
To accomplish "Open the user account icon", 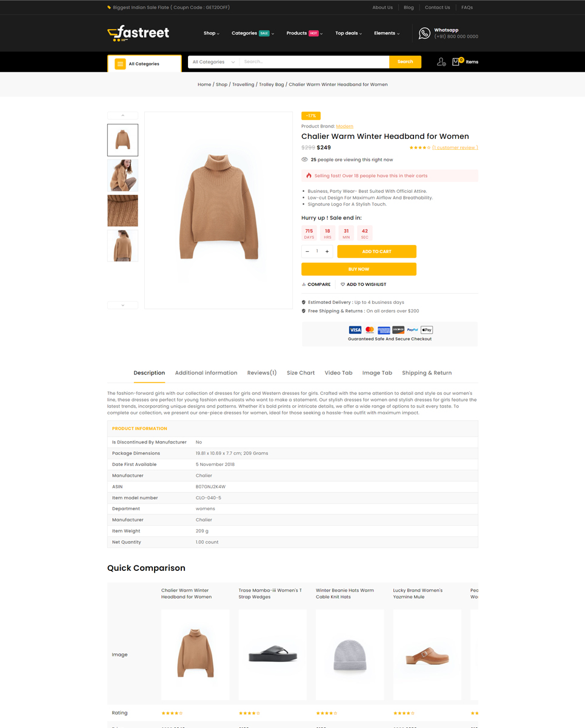I will pyautogui.click(x=441, y=62).
